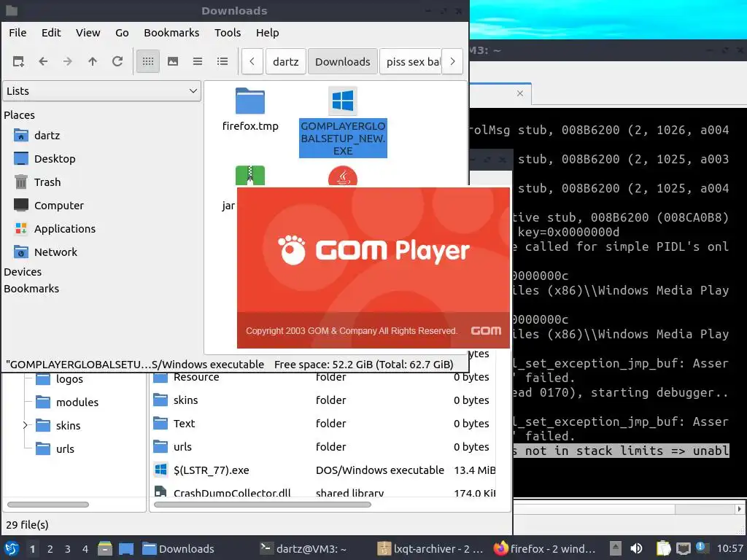Click the dartz path button
The width and height of the screenshot is (747, 560).
[x=286, y=62]
